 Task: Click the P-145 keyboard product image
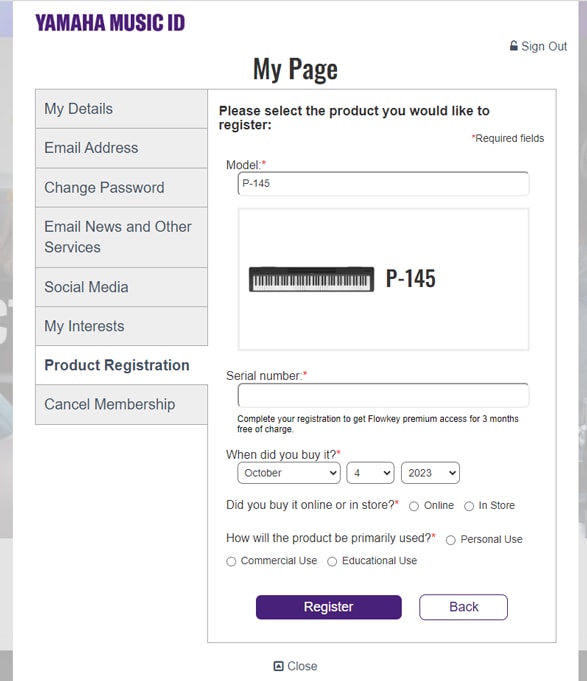click(x=311, y=279)
